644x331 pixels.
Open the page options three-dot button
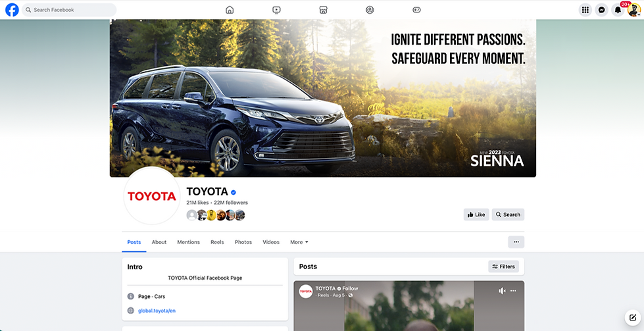516,242
